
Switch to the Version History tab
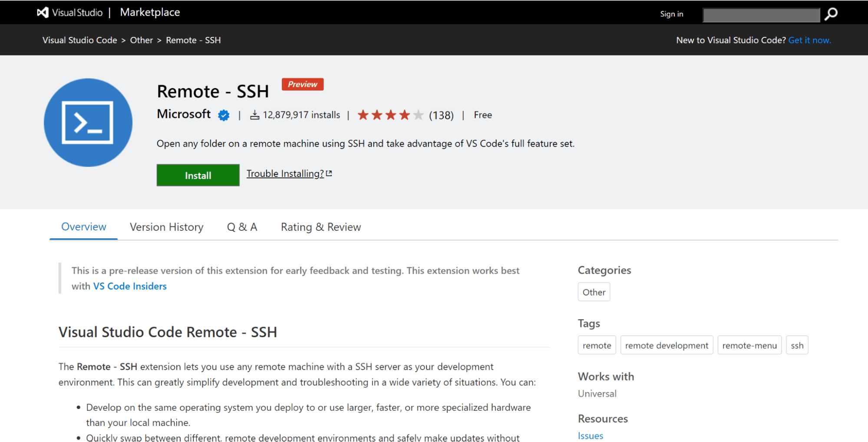coord(166,227)
